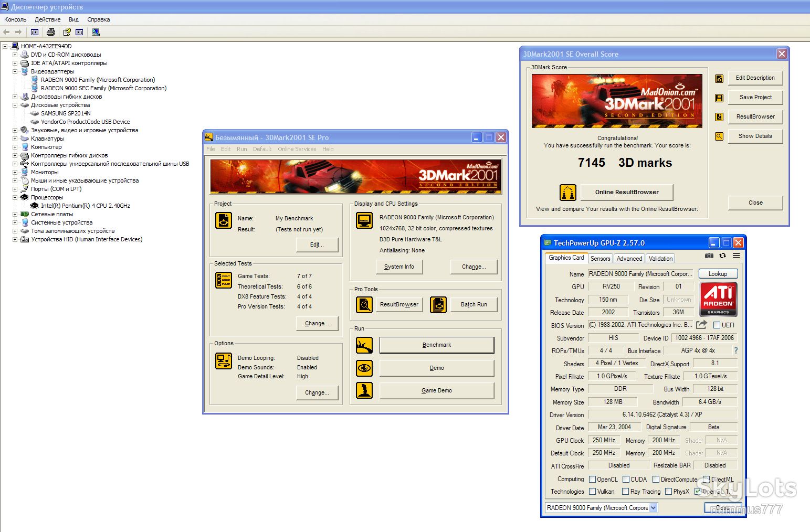The image size is (810, 532).
Task: Select Intel(R) Pentium(R) 4 CPU 2.40GHz item
Action: [x=86, y=206]
